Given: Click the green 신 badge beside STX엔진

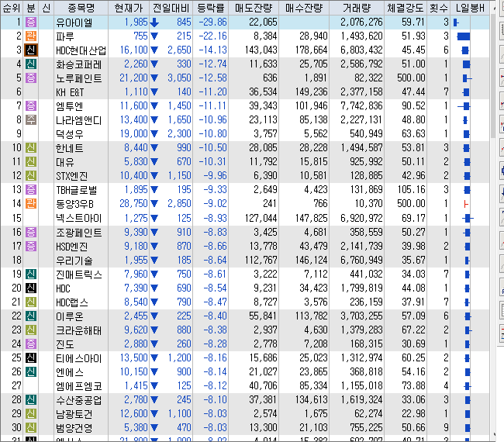Looking at the screenshot, I should tap(31, 176).
